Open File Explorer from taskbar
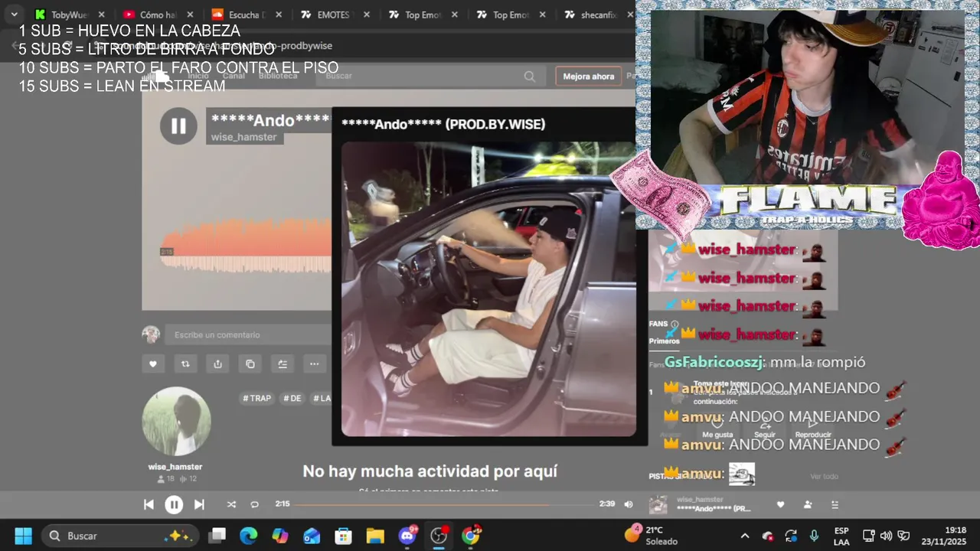Screen dimensions: 980x551 coord(374,536)
